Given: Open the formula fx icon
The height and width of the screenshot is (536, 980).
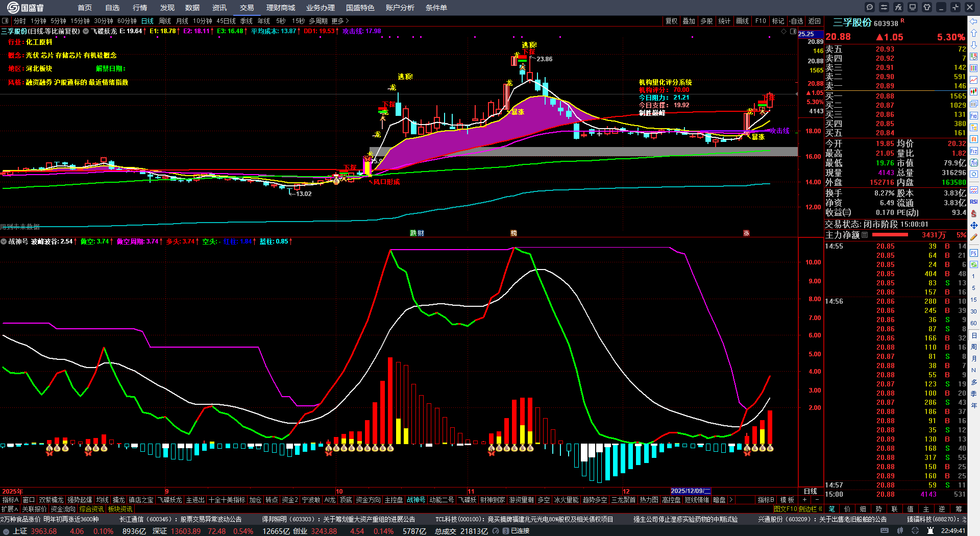Looking at the screenshot, I should pos(898,7).
